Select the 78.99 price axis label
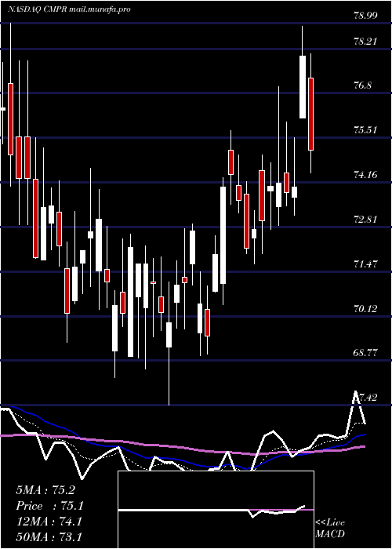 coord(365,15)
